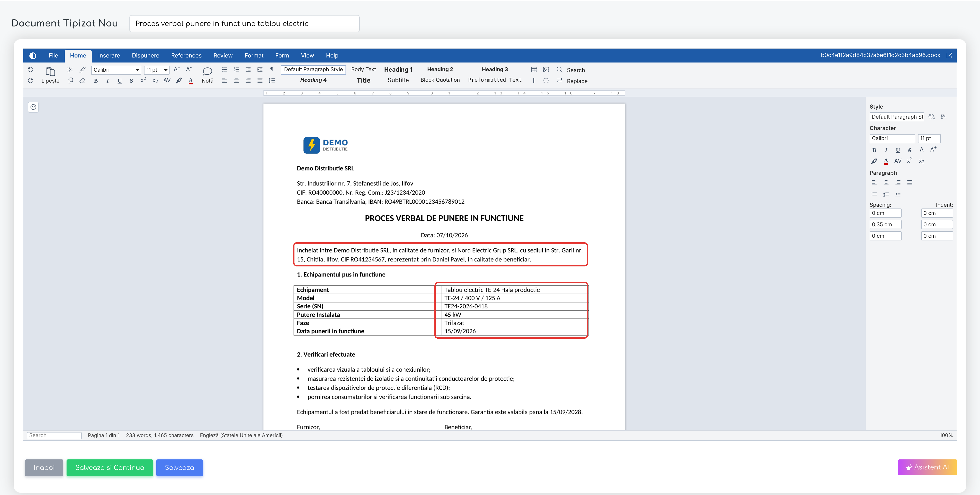980x495 pixels.
Task: Click the toolbar superscript x² icon
Action: [143, 80]
